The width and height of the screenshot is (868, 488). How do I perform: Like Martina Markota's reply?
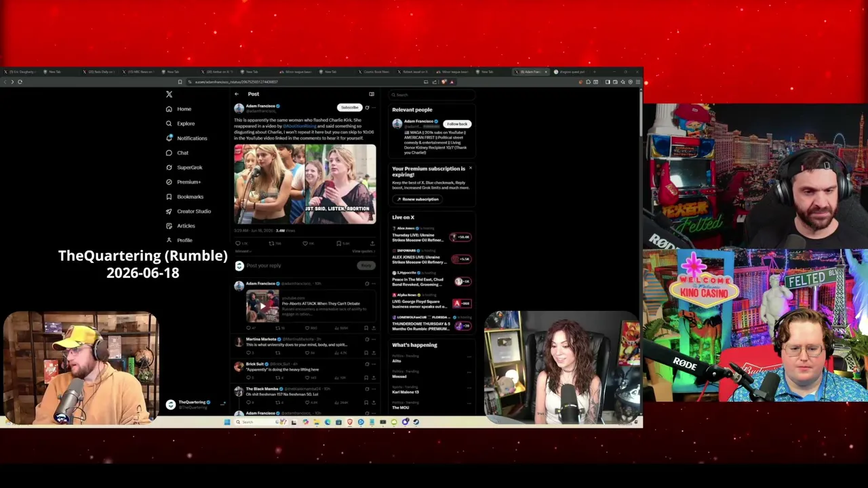click(308, 352)
